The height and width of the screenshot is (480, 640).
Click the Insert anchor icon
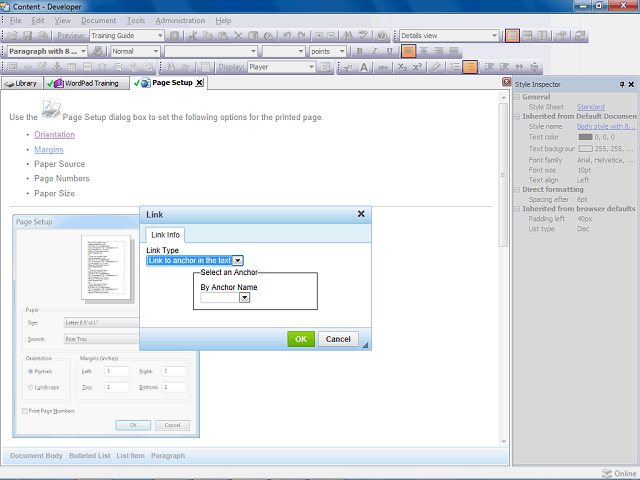pos(57,67)
